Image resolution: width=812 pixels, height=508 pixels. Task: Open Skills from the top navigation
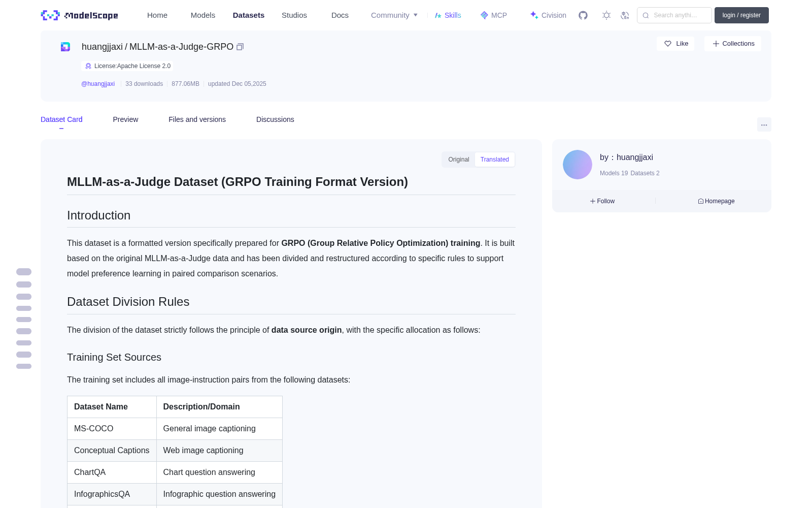448,15
